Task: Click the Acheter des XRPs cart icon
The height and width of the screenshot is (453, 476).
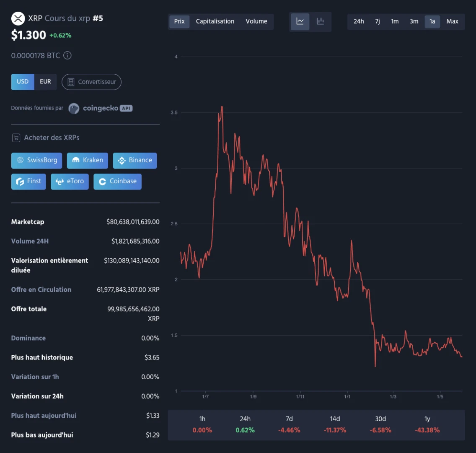Action: (x=16, y=138)
